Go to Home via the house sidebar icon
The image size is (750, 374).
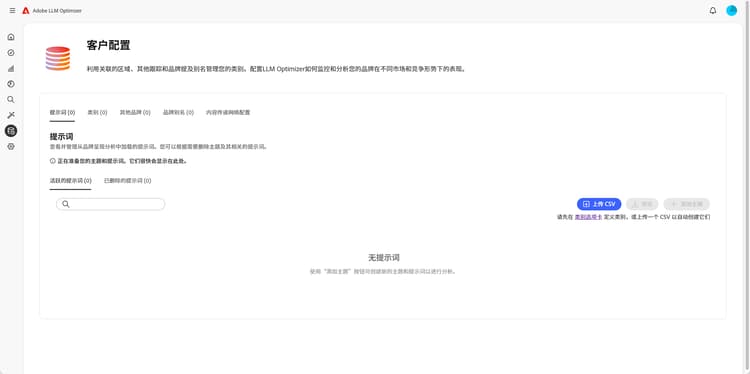11,37
